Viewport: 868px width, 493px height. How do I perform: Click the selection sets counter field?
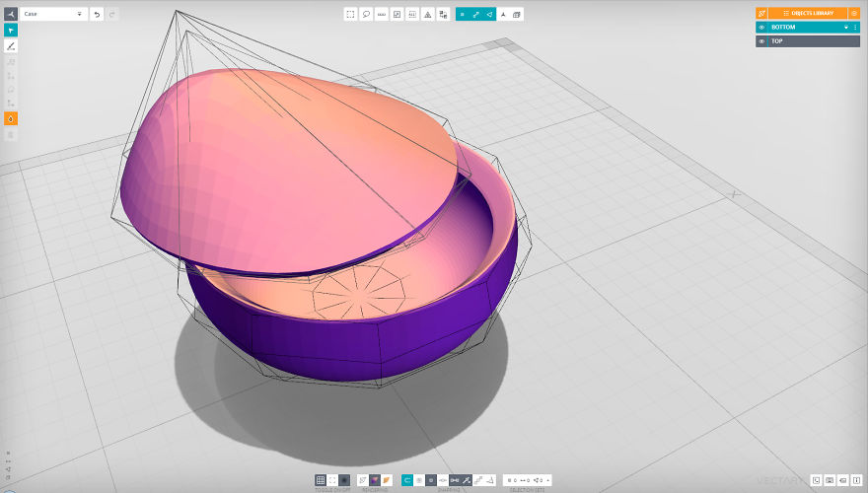[x=528, y=480]
